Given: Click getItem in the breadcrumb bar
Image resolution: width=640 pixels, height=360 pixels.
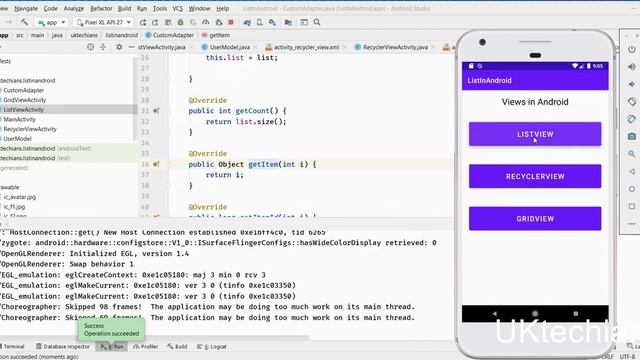Looking at the screenshot, I should click(216, 35).
